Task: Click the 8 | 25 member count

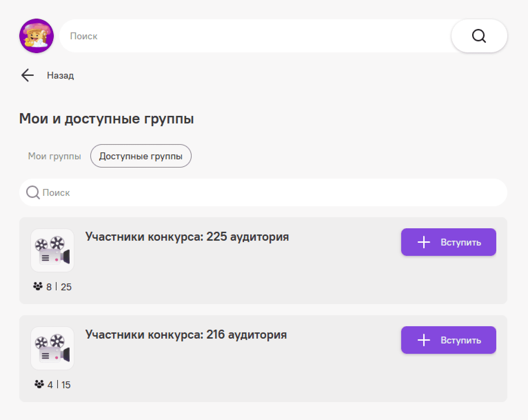Action: (59, 287)
